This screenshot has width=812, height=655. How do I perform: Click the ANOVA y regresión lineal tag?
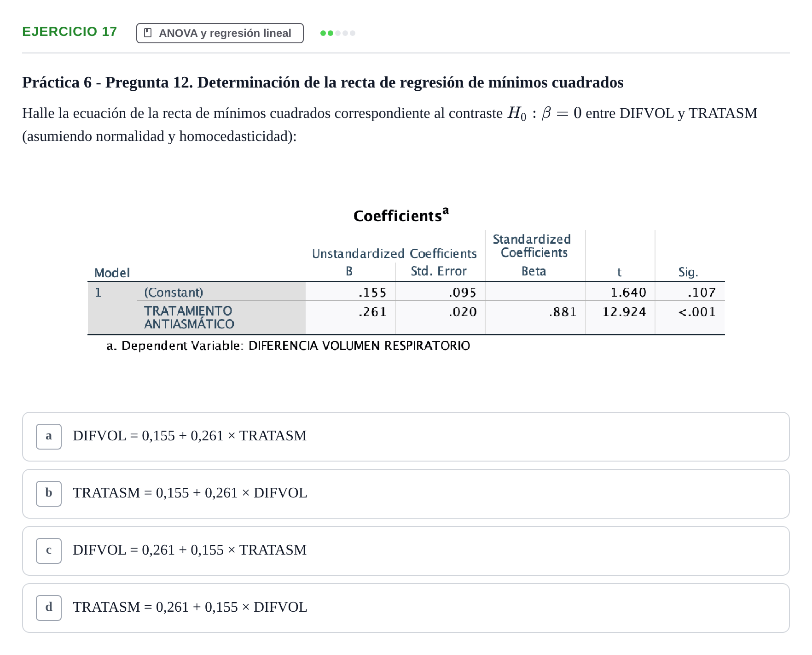point(220,33)
